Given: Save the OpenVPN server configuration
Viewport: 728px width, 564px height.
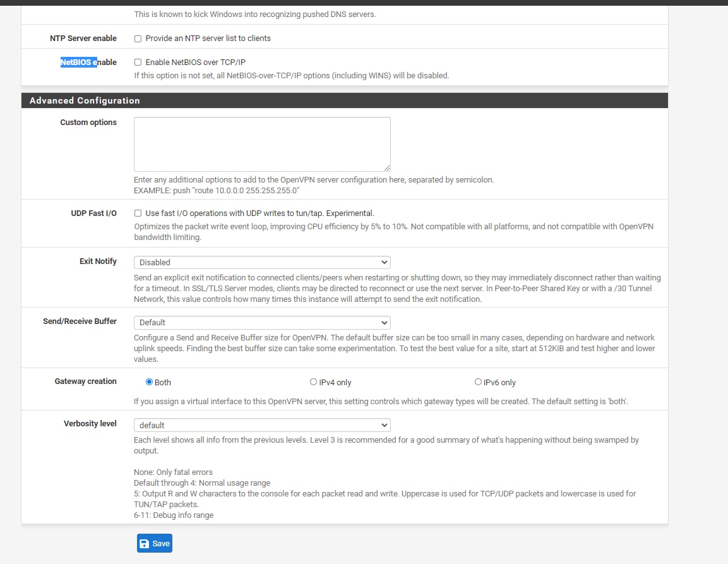Looking at the screenshot, I should pyautogui.click(x=155, y=544).
